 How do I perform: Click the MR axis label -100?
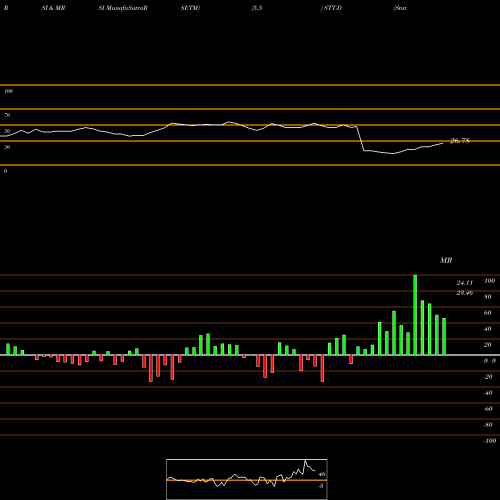[x=490, y=441]
